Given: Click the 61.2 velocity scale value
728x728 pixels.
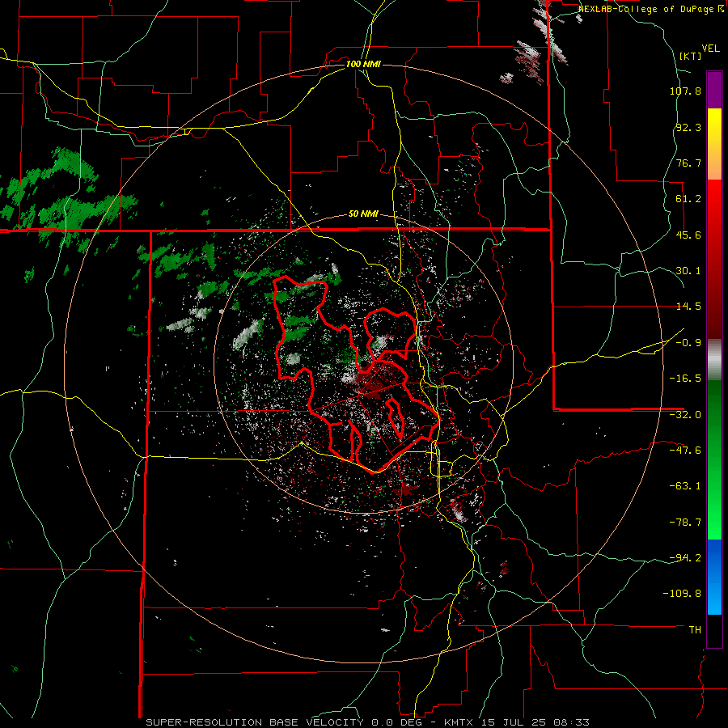Looking at the screenshot, I should [x=688, y=199].
